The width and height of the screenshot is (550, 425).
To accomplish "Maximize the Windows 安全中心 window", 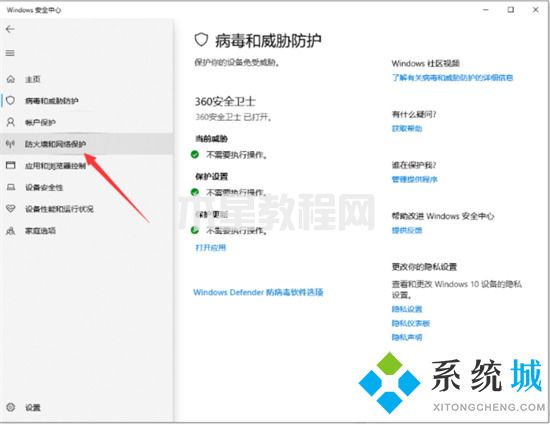I will pyautogui.click(x=511, y=10).
